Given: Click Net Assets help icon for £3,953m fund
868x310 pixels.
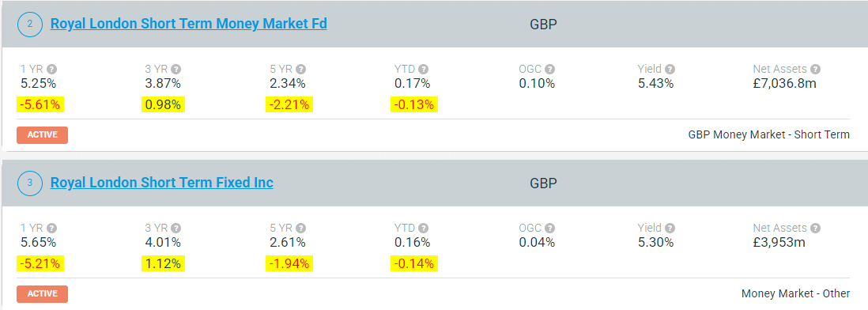Looking at the screenshot, I should click(815, 228).
